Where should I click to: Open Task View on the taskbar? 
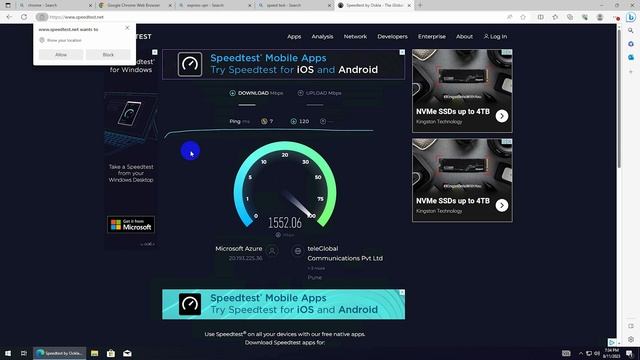[24, 353]
